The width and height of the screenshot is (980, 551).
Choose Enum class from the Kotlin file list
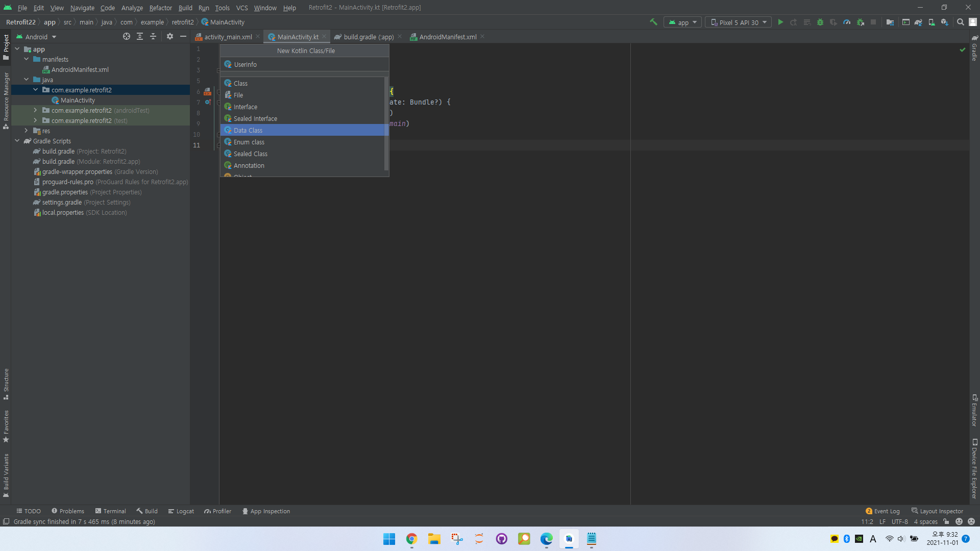(x=249, y=142)
